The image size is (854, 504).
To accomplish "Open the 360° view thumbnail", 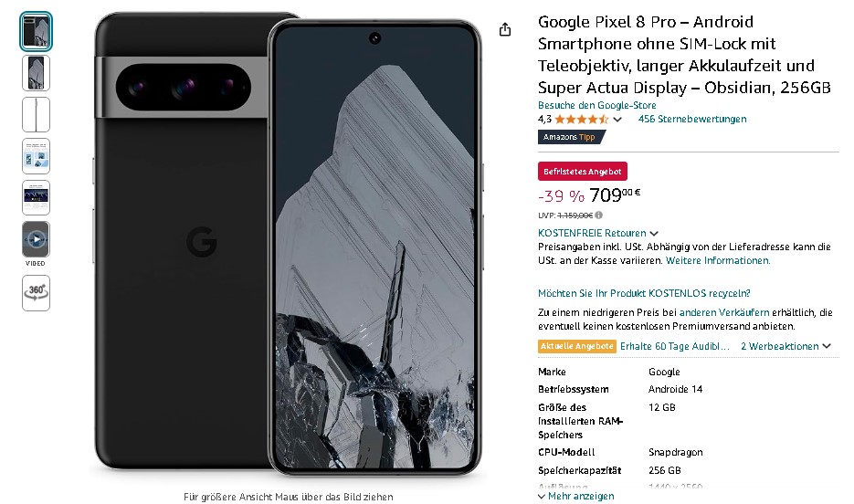I will [36, 293].
